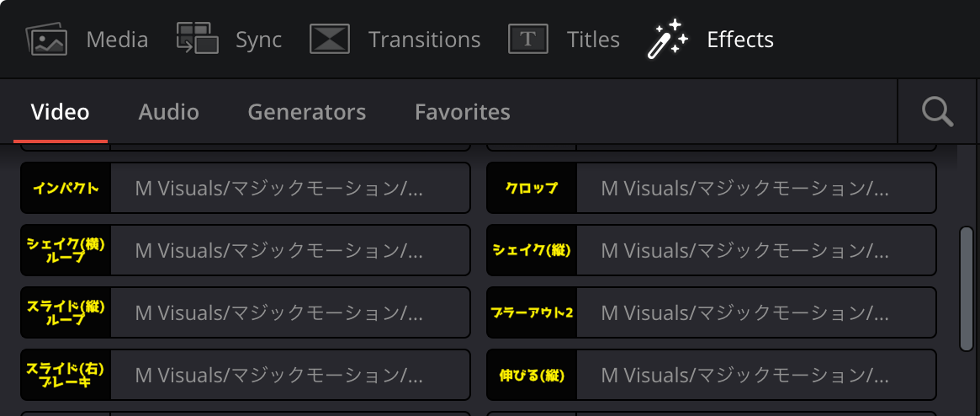Select the Titles T icon
The image size is (980, 416).
(528, 40)
